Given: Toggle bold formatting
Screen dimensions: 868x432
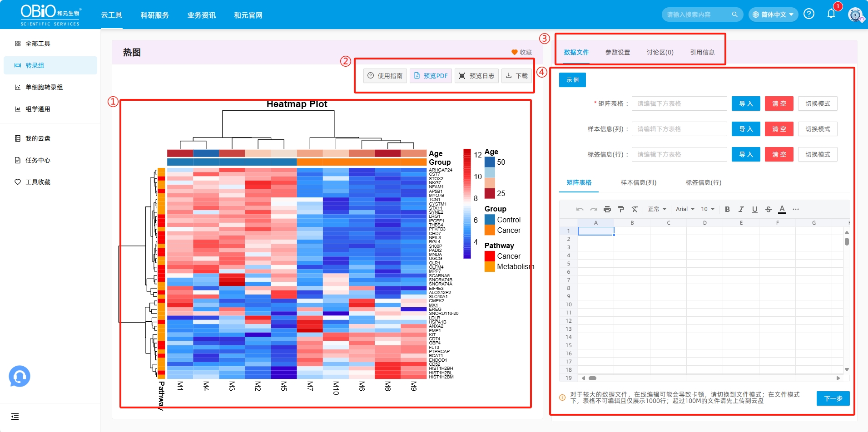Looking at the screenshot, I should tap(727, 209).
